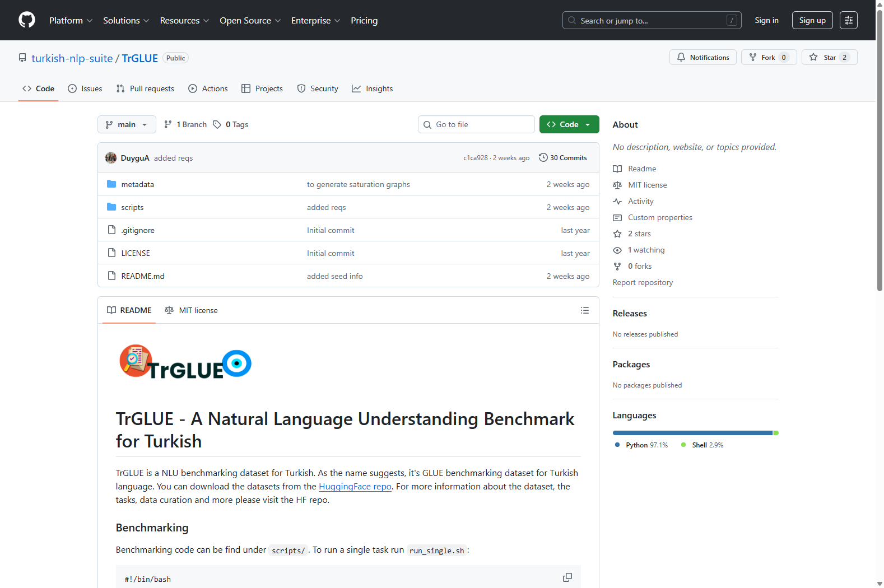
Task: Copy the bash code block
Action: pyautogui.click(x=567, y=577)
